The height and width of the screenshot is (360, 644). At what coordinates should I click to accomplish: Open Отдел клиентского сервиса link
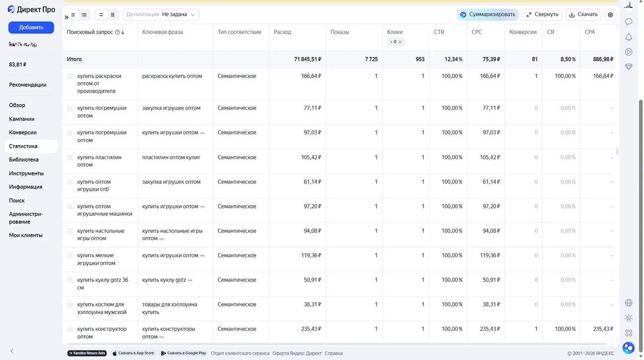point(240,353)
